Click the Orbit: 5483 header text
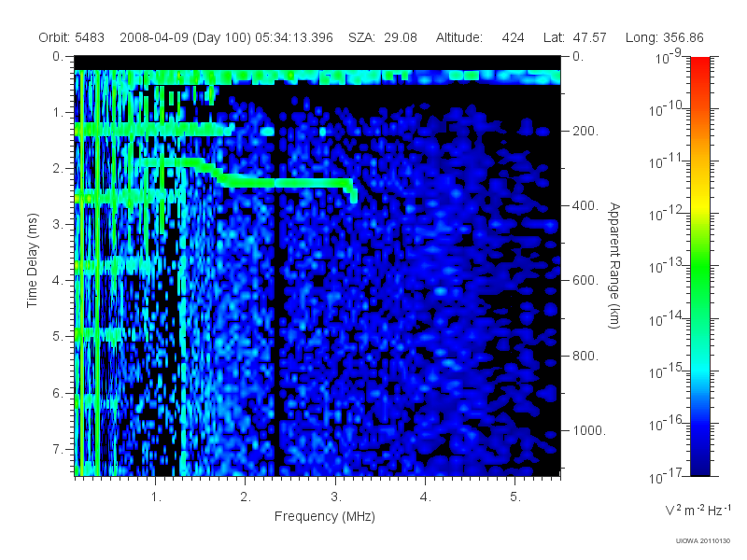This screenshot has width=747, height=560. (x=72, y=37)
